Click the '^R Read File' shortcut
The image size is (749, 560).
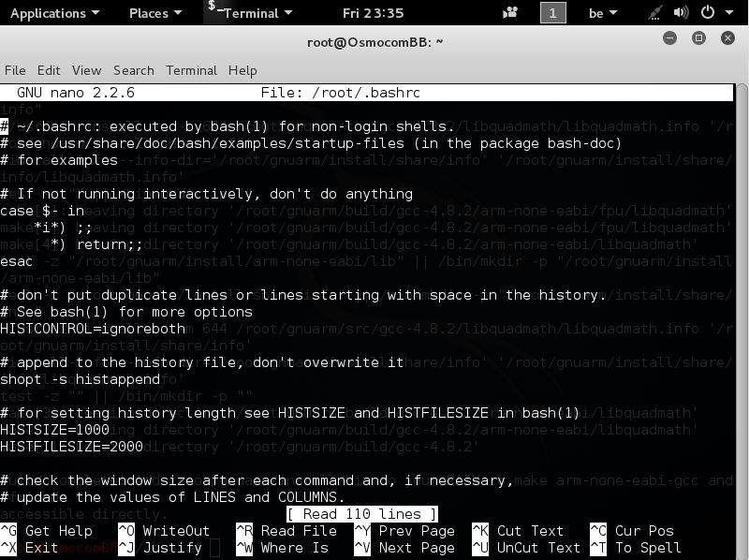click(286, 531)
